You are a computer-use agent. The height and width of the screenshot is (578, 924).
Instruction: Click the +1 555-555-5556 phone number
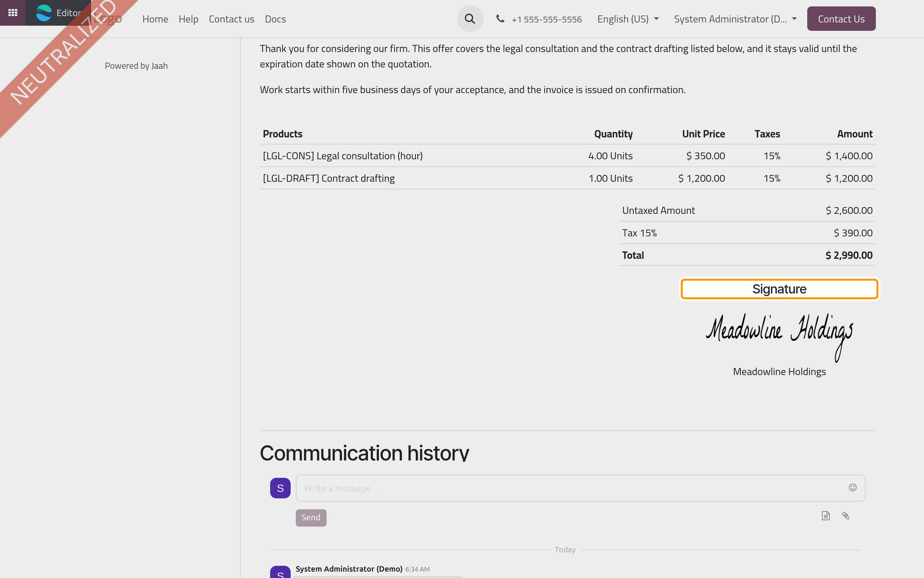547,19
